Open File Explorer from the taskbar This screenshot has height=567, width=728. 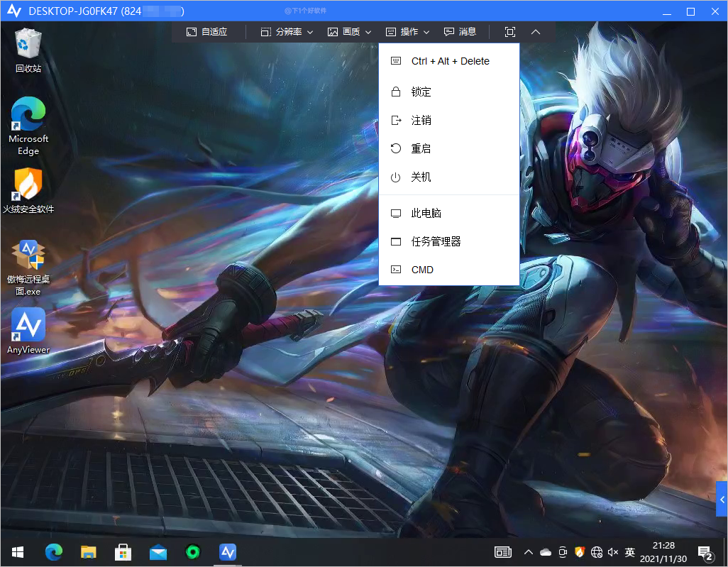[x=88, y=552]
